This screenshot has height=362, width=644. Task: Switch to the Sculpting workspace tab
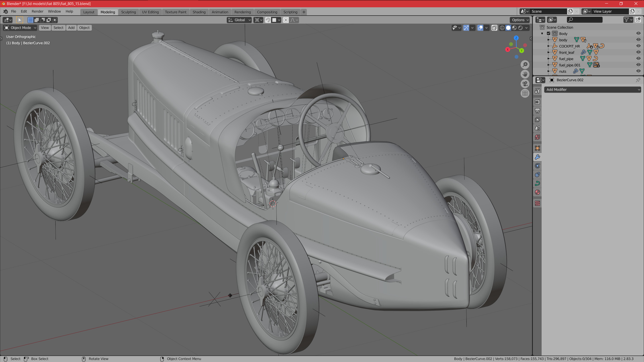(128, 12)
